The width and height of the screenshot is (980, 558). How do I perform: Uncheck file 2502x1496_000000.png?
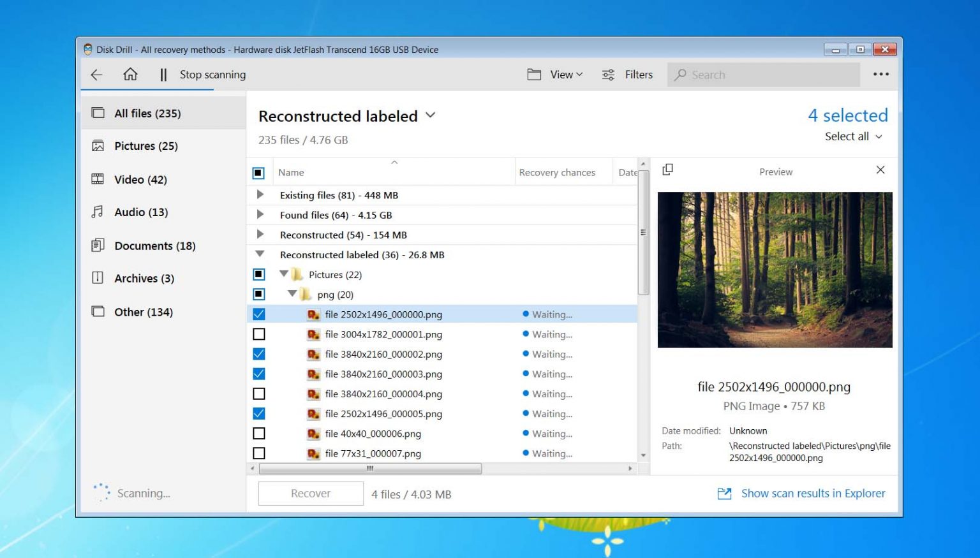coord(259,314)
